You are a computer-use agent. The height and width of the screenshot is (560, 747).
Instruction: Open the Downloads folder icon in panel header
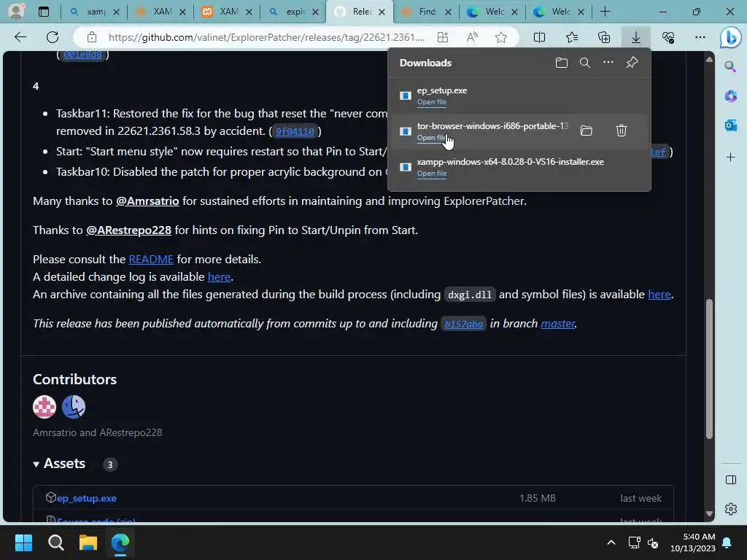pyautogui.click(x=562, y=63)
